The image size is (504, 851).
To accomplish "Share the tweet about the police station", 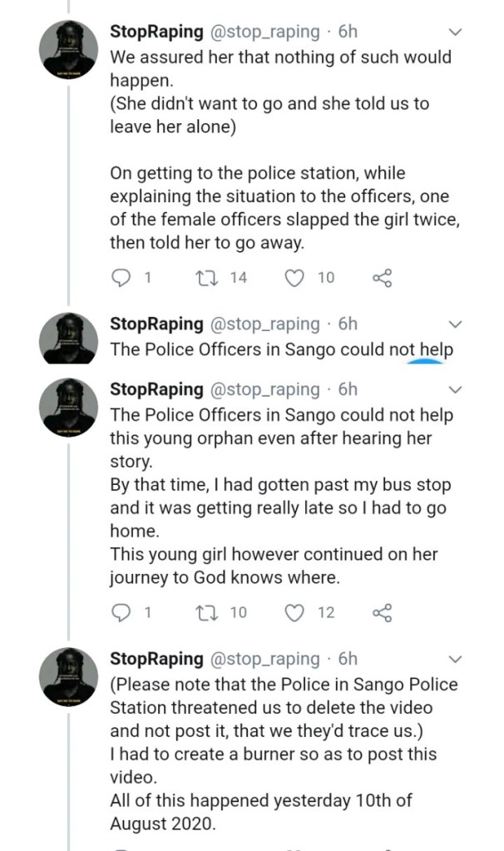I will pos(382,279).
